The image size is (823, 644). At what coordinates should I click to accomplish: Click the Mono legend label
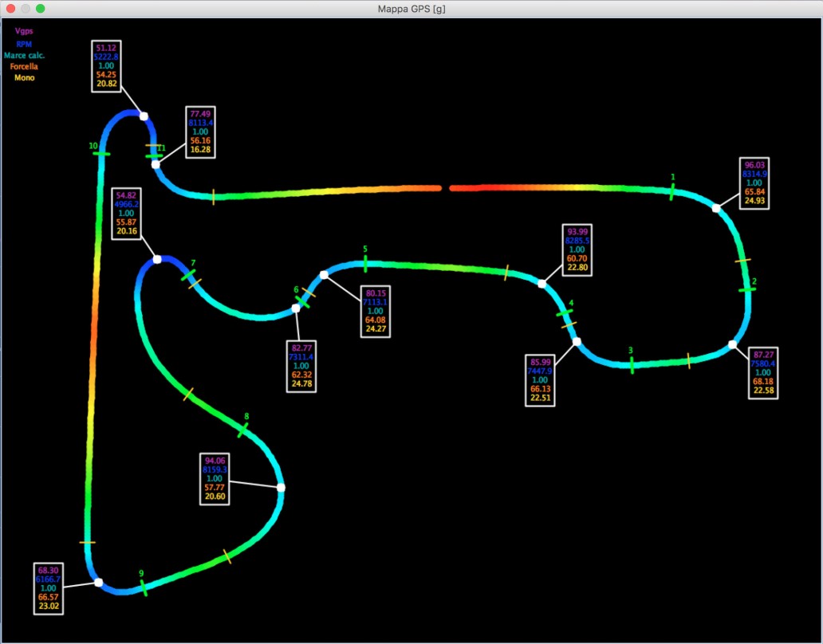[x=24, y=77]
